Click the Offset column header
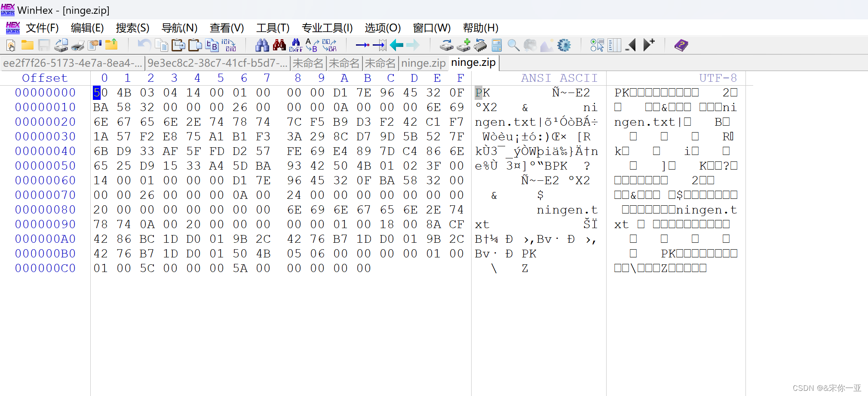Image resolution: width=868 pixels, height=396 pixels. [x=45, y=78]
